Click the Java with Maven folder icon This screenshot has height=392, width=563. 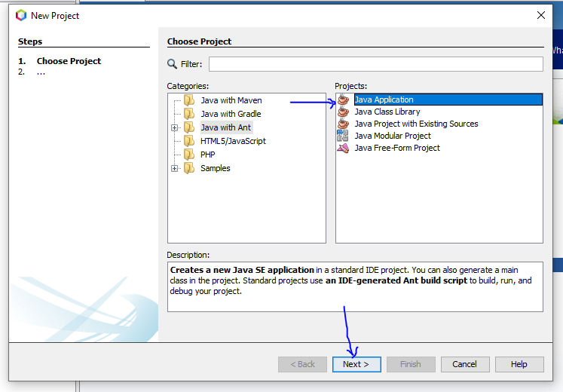click(189, 100)
